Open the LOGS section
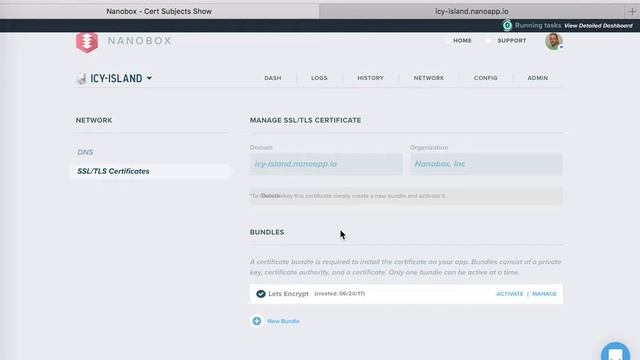The image size is (640, 360). tap(319, 78)
